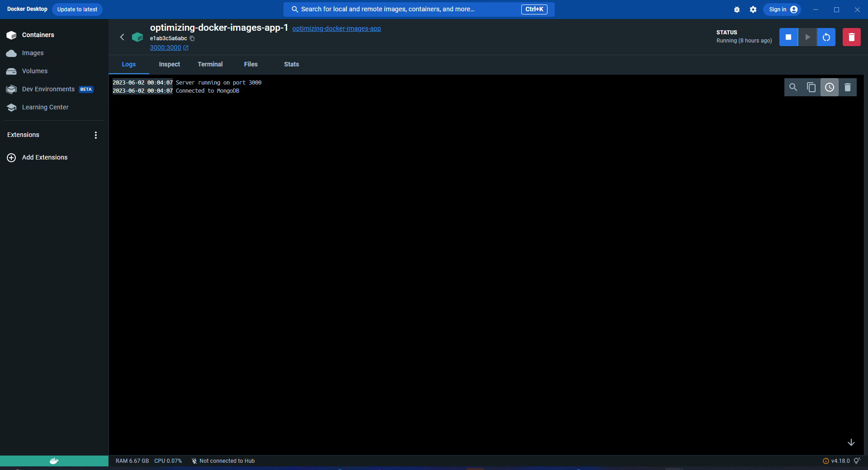Click RAM 6.67 GB status entry
The image size is (868, 470).
[x=132, y=461]
